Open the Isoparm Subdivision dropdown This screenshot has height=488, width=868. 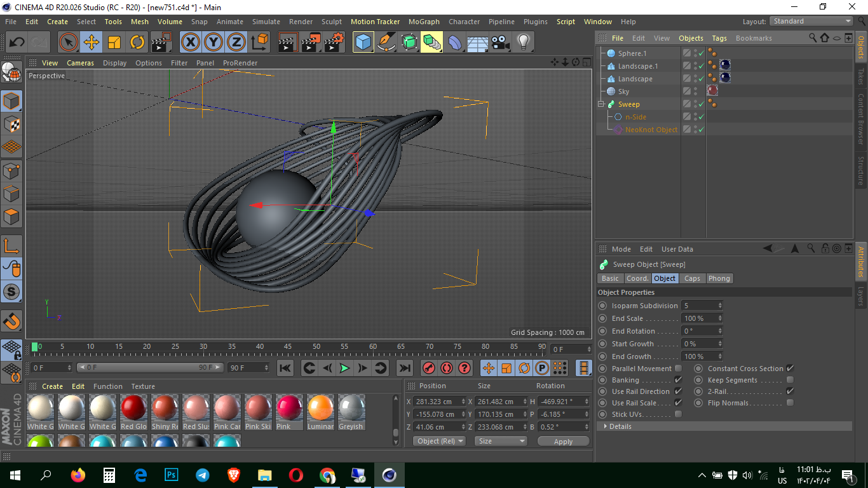pos(721,306)
